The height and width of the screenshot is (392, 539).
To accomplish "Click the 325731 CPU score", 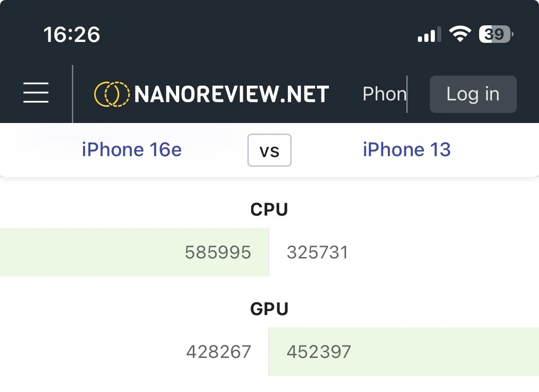I will (x=317, y=252).
